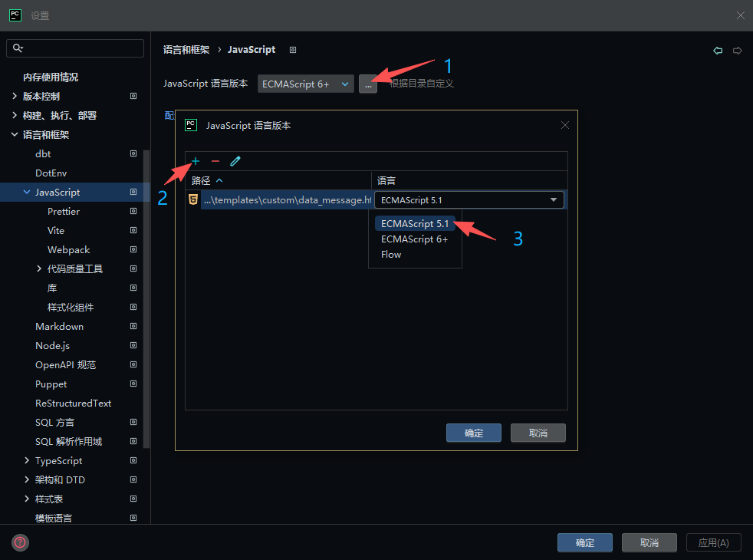Click the browse '...' button beside ECMAScript 6+
The height and width of the screenshot is (560, 753).
pyautogui.click(x=367, y=84)
